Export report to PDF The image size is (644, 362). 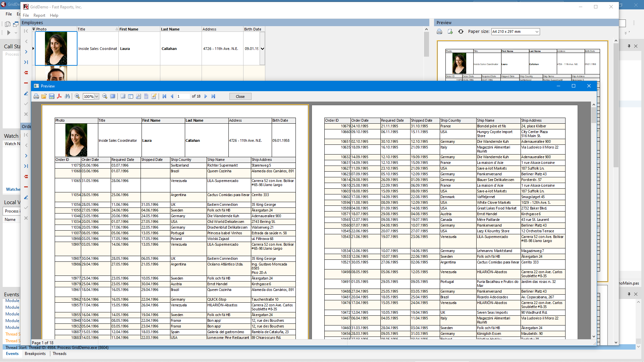tap(59, 97)
